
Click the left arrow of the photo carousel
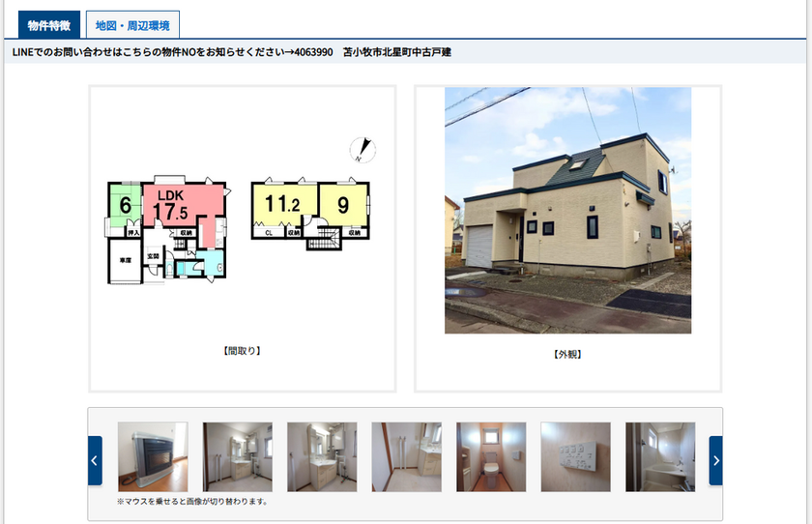click(95, 460)
